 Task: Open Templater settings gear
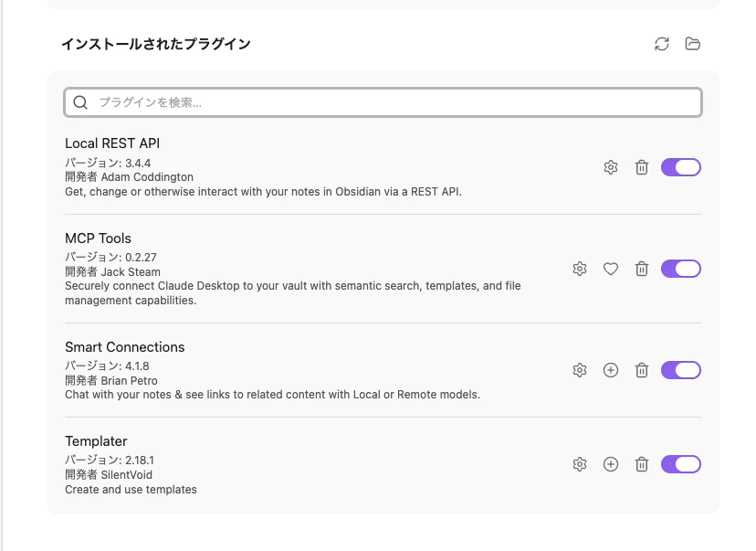tap(580, 464)
